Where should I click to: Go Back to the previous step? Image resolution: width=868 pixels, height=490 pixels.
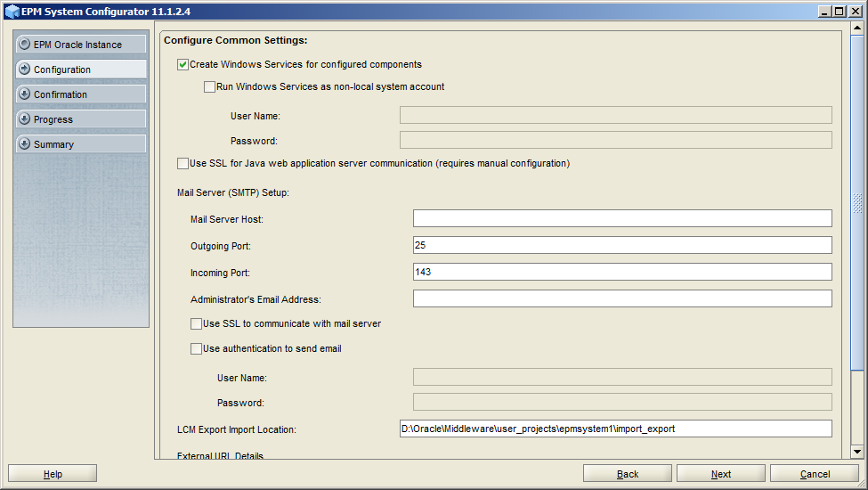628,474
